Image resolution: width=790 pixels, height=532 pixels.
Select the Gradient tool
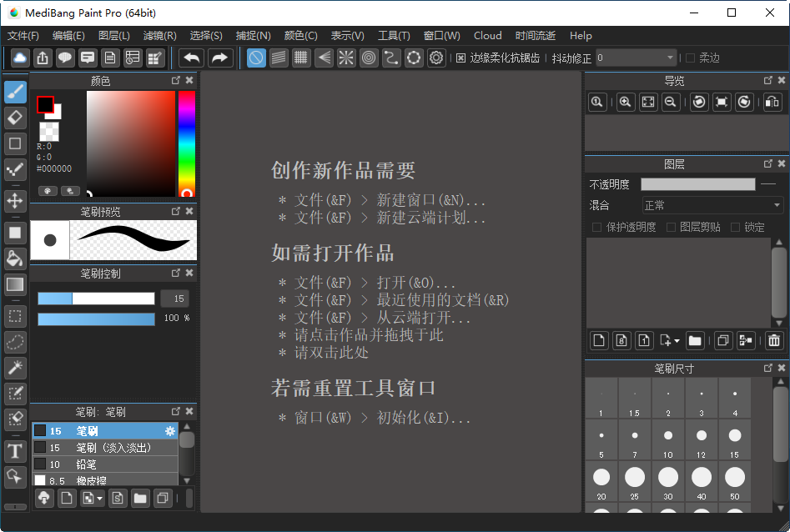point(15,284)
